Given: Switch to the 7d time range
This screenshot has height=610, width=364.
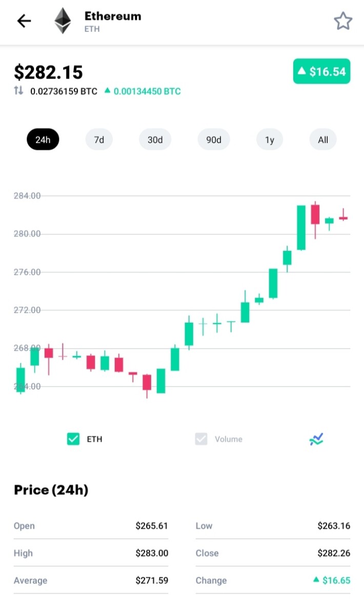Looking at the screenshot, I should [99, 140].
